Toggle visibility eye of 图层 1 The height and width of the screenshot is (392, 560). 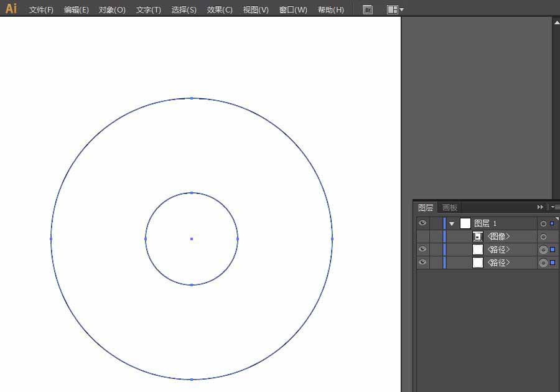click(x=422, y=223)
